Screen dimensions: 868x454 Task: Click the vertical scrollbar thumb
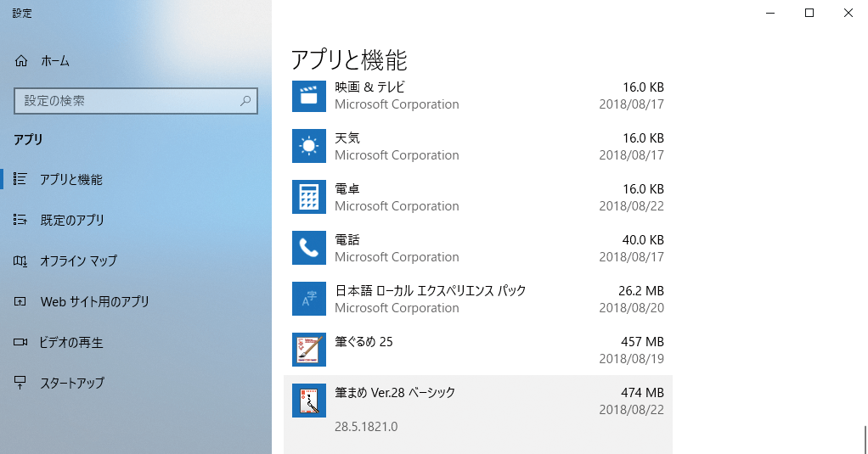pos(865,440)
